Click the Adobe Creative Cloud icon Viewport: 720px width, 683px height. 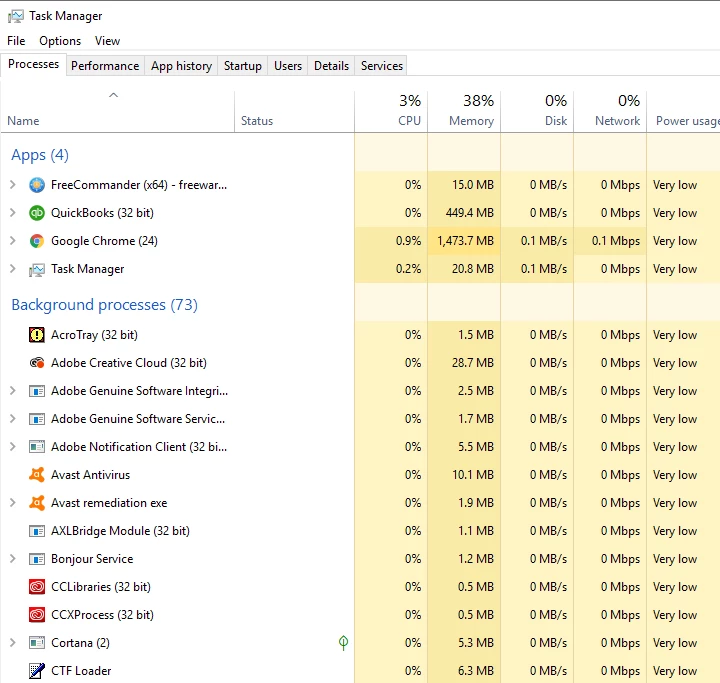pyautogui.click(x=37, y=363)
